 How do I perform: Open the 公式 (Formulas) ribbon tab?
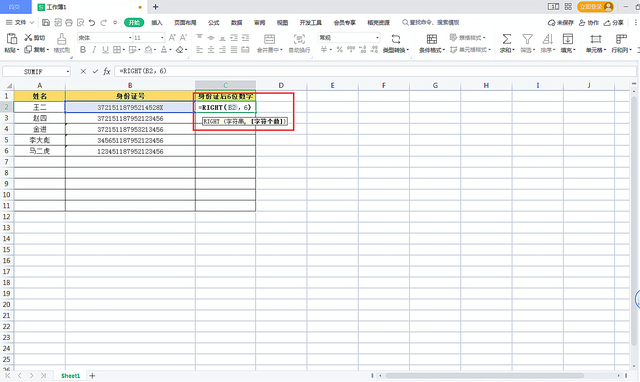click(x=213, y=22)
